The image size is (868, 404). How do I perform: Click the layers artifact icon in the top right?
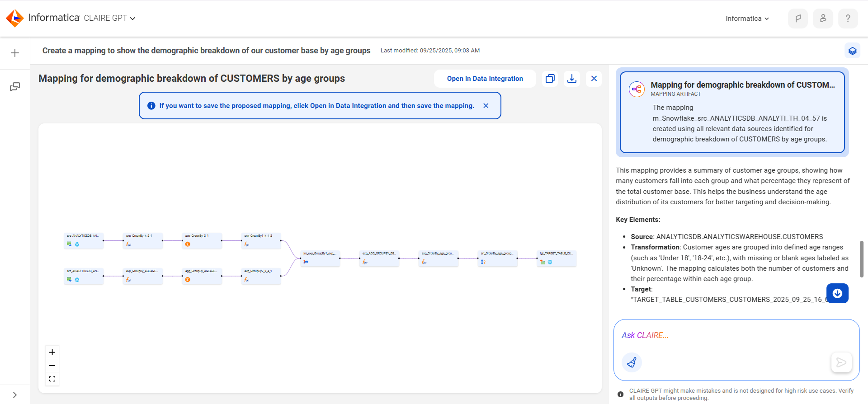(x=852, y=51)
